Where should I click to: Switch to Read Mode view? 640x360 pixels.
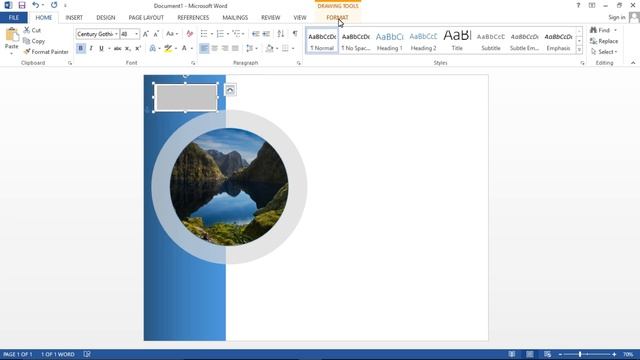coord(511,354)
